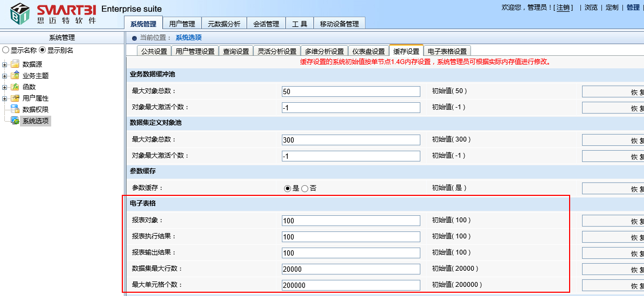The height and width of the screenshot is (296, 644).
Task: Restore default for 最大单元格个数
Action: click(613, 285)
